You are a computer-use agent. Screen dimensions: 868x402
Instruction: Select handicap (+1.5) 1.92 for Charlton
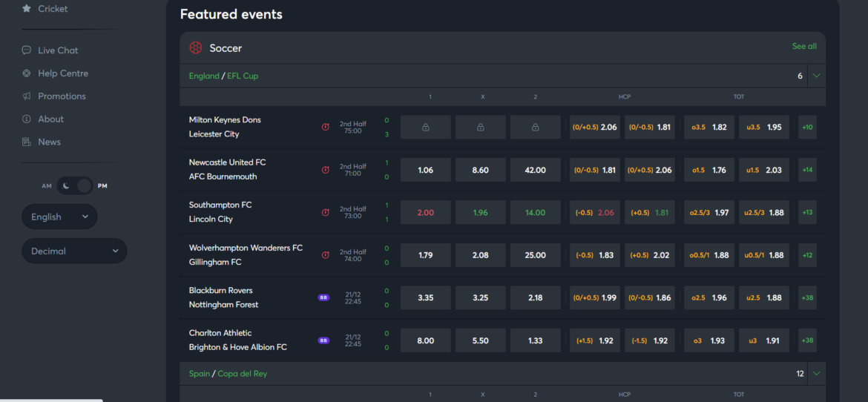click(x=595, y=340)
